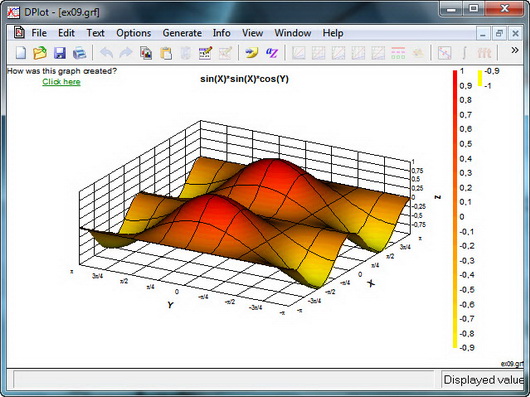Click the red-to-yellow color scale bar

coord(455,208)
